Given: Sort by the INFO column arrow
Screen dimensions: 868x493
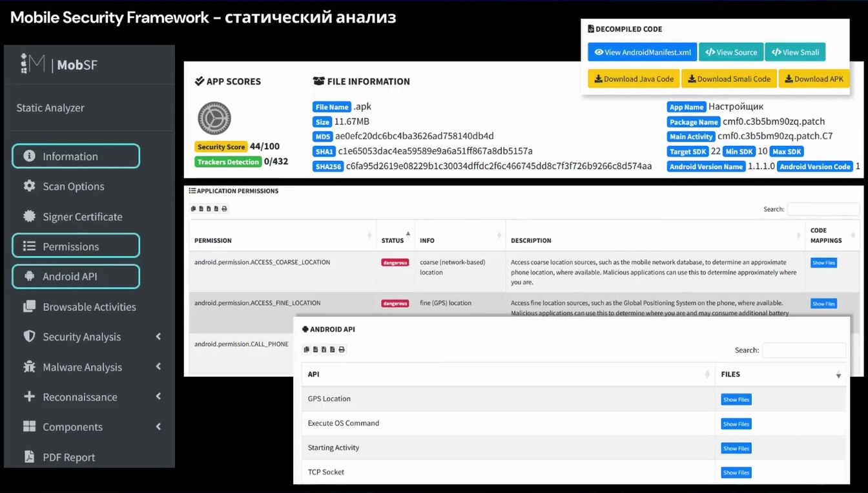Looking at the screenshot, I should point(500,236).
